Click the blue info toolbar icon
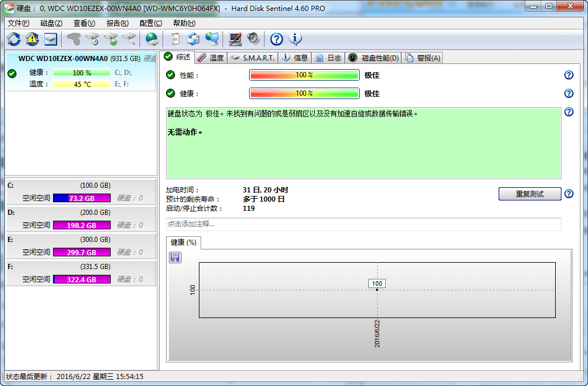Screen dimensions: 588x386 point(295,39)
